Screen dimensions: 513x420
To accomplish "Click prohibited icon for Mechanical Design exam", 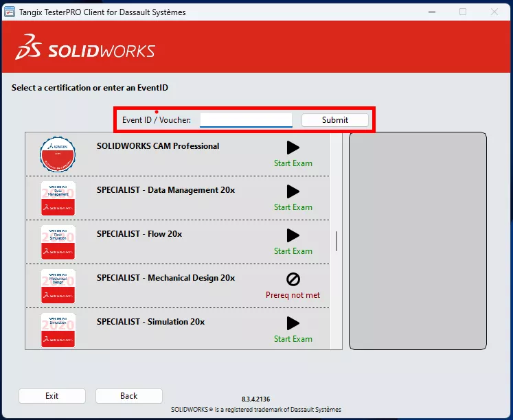I will (x=293, y=279).
